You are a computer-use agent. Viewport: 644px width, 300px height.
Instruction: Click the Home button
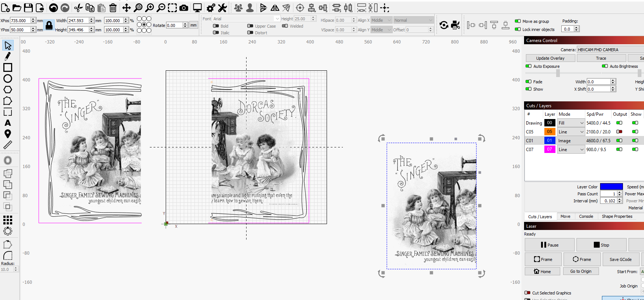543,272
